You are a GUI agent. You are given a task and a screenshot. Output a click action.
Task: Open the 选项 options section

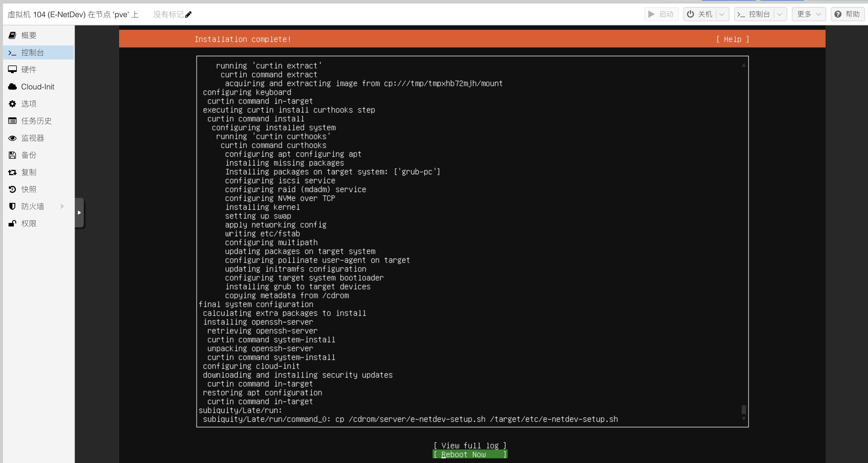tap(38, 104)
